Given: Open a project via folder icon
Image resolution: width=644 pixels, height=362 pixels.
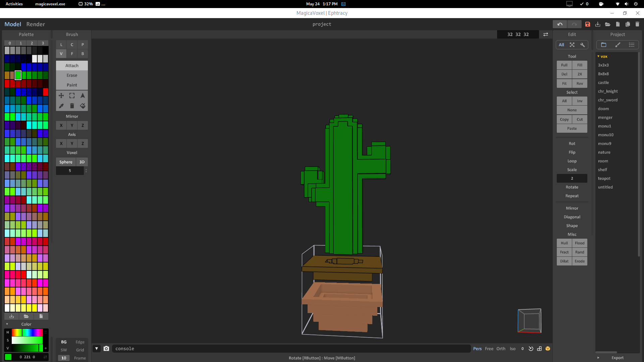Looking at the screenshot, I should pos(607,24).
